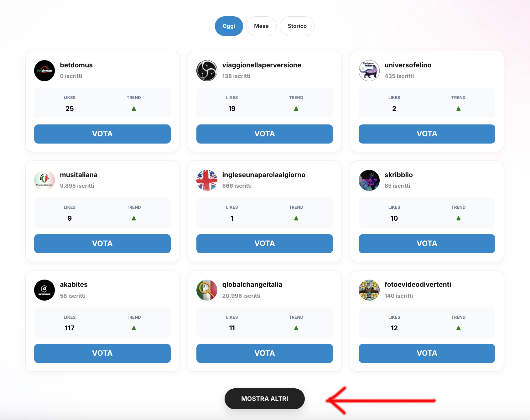The image size is (530, 420).
Task: Click the likes count 19 for viaggionellaperversione
Action: point(232,109)
